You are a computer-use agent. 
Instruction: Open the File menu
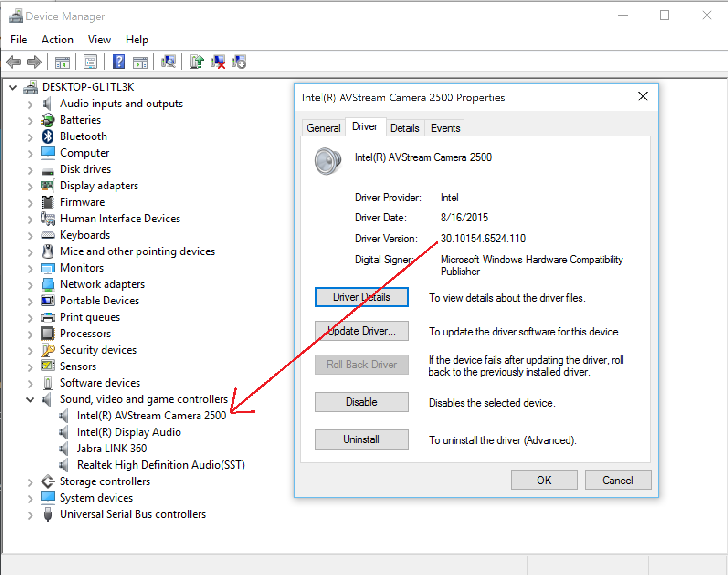pyautogui.click(x=19, y=40)
